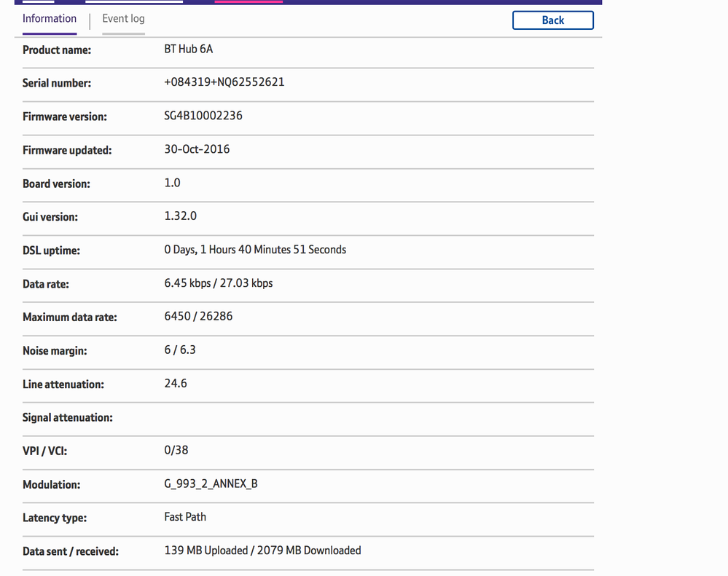The image size is (728, 576).
Task: Click the 'Line attenuation:' label
Action: (63, 384)
